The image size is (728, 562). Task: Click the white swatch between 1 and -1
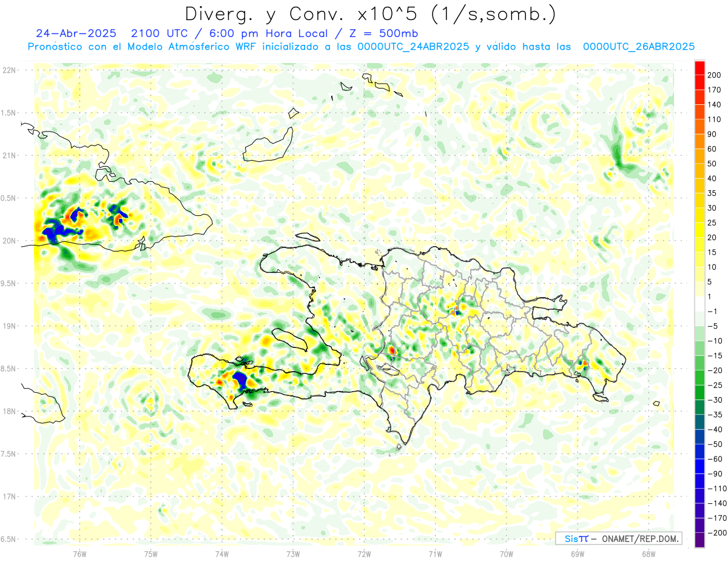click(699, 304)
